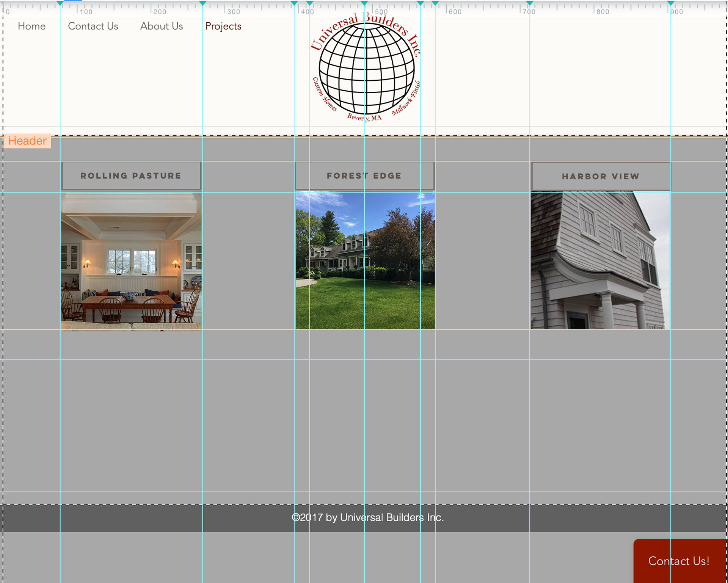Click the Rolling Pasture button

[131, 176]
